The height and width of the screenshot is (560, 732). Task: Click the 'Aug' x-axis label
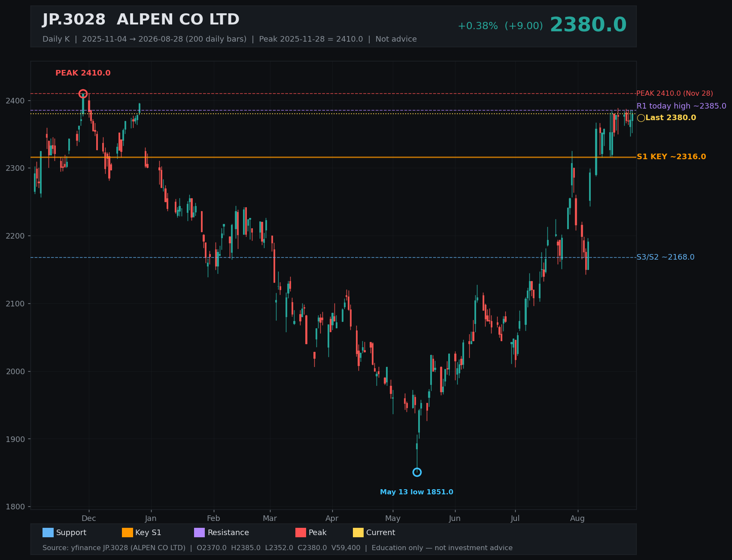tap(577, 518)
